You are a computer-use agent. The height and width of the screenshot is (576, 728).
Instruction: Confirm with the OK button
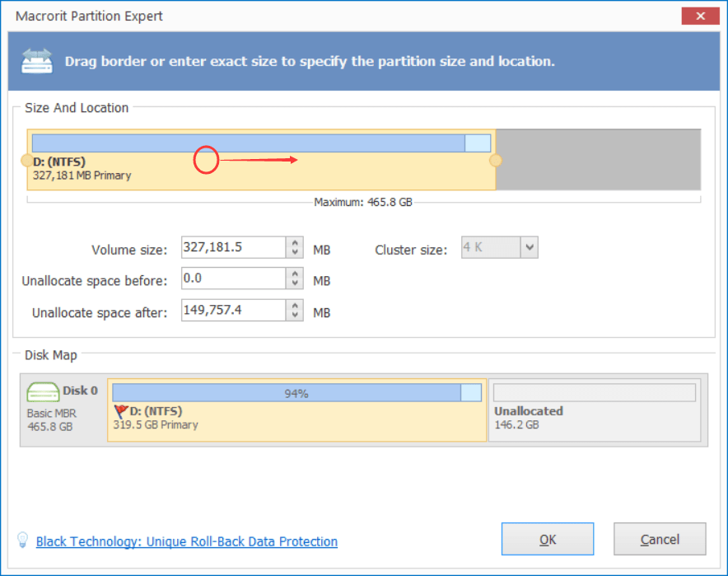point(548,539)
